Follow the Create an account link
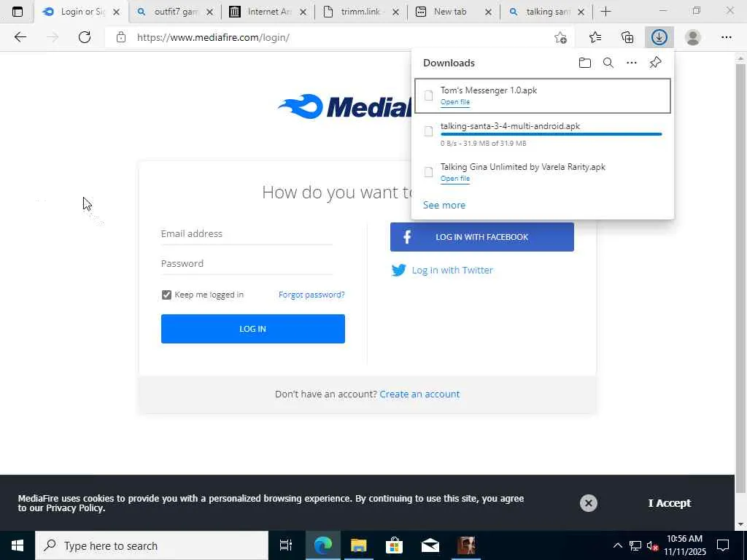747x560 pixels. tap(419, 394)
